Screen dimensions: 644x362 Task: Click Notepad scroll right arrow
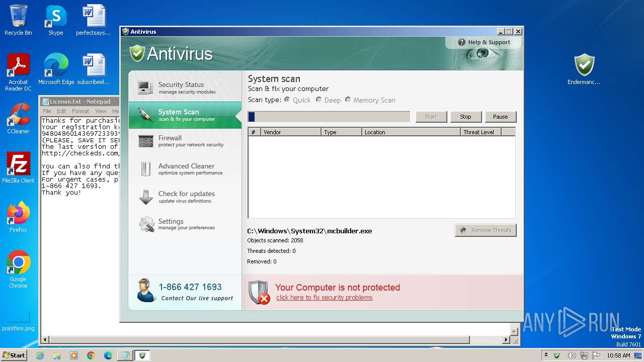pos(506,340)
